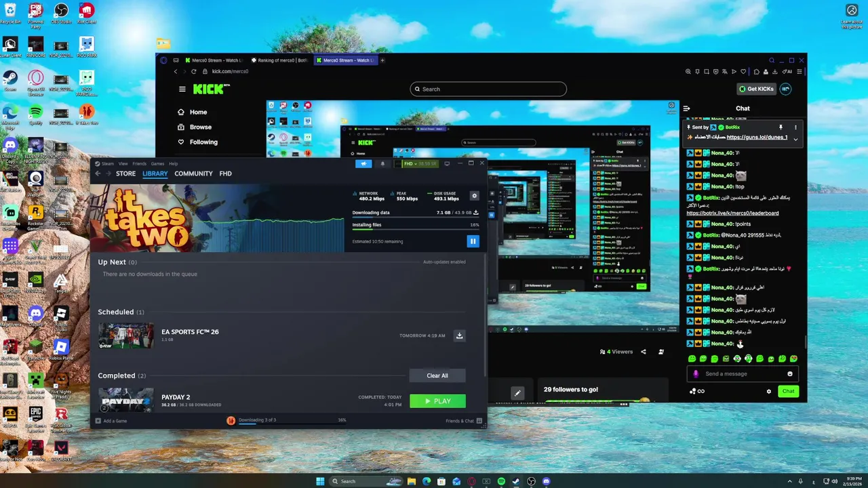Screen dimensions: 868x488
Task: Open the Steam menu
Action: (x=108, y=163)
